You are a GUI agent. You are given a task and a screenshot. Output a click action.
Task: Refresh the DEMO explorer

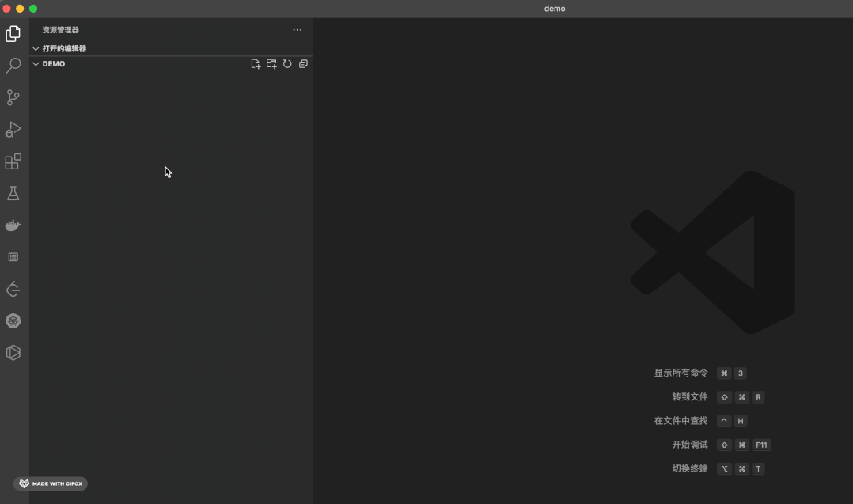coord(287,63)
